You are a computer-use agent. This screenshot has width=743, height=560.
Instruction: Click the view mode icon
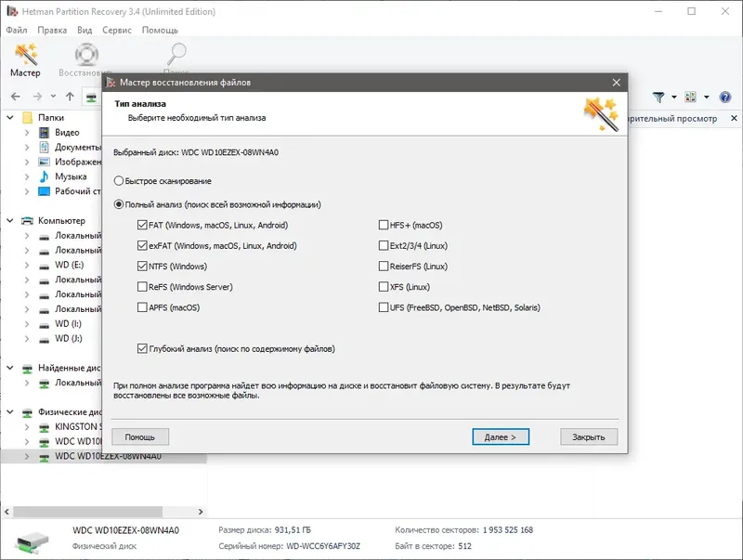point(690,98)
